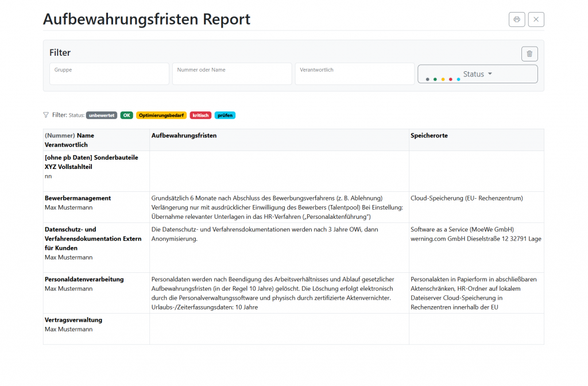The width and height of the screenshot is (588, 386).
Task: Close the Aufbewahrungsfristen report
Action: (536, 20)
